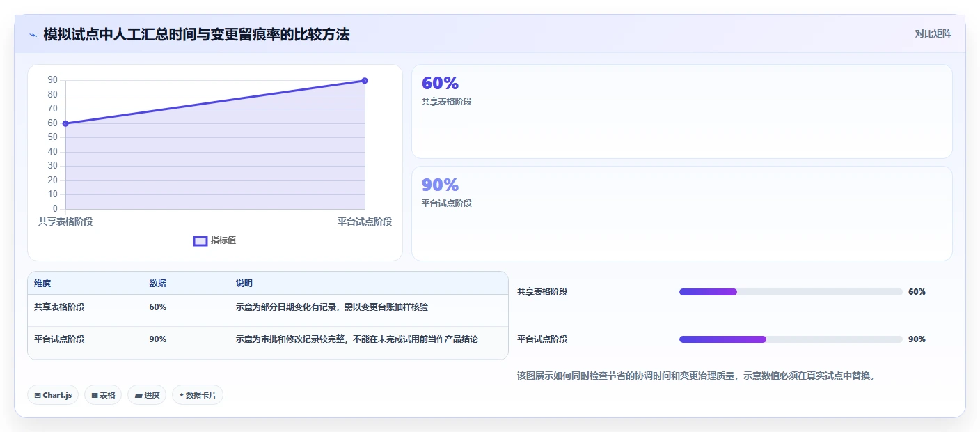Click the header icon before the title
Viewport: 980px width, 432px height.
click(x=33, y=35)
